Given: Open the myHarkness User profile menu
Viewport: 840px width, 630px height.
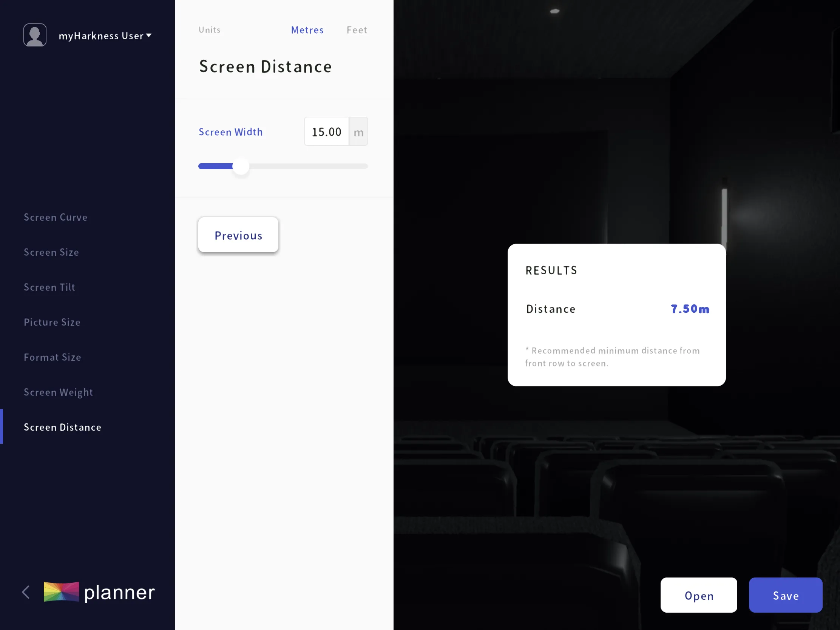Looking at the screenshot, I should pos(102,36).
